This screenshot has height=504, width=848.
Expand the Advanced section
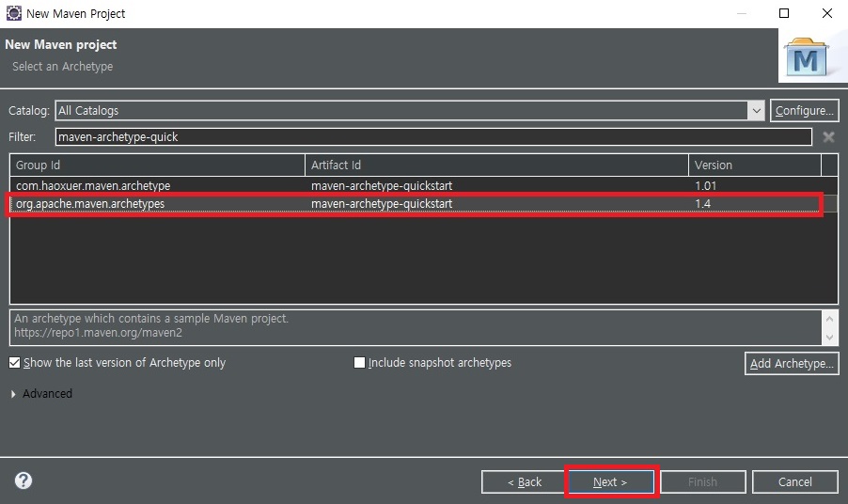[13, 394]
